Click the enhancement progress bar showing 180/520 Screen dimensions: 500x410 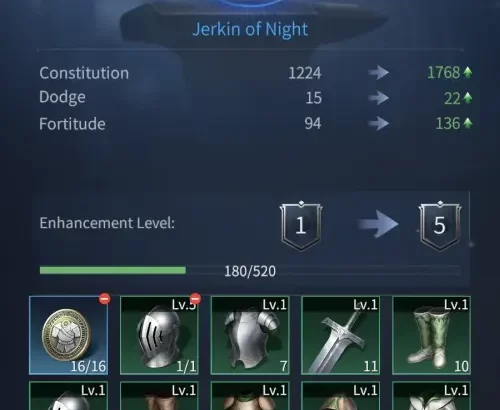click(x=250, y=270)
